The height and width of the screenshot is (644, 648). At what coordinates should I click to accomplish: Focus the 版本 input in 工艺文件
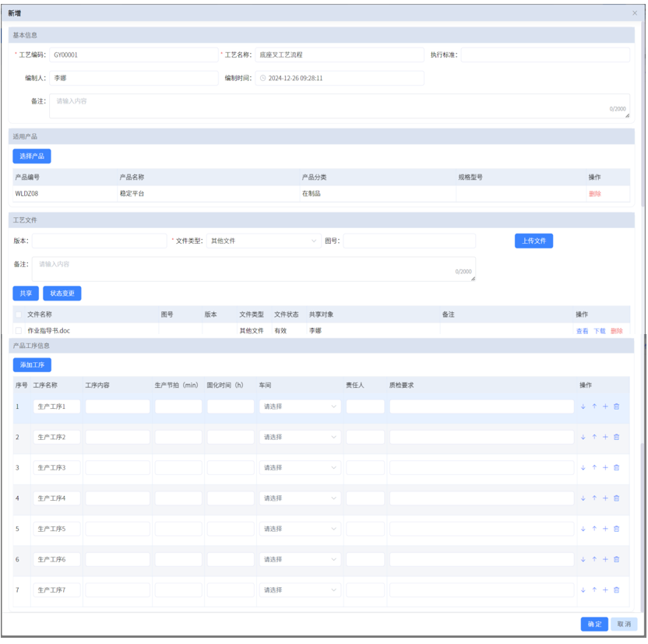pyautogui.click(x=100, y=241)
